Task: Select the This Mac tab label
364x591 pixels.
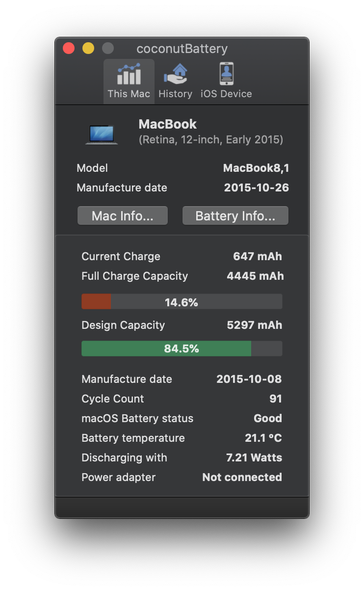Action: [129, 94]
